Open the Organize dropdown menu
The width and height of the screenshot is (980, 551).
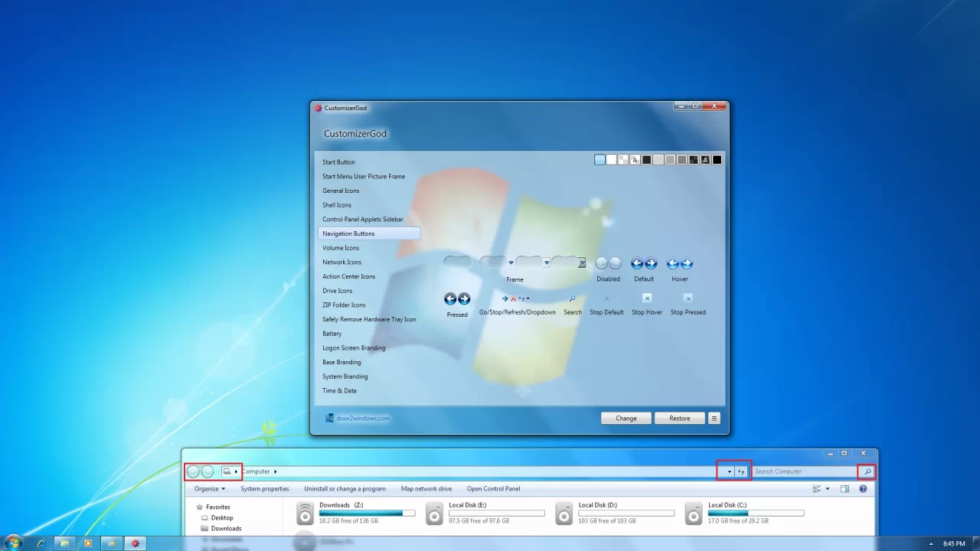[x=208, y=488]
